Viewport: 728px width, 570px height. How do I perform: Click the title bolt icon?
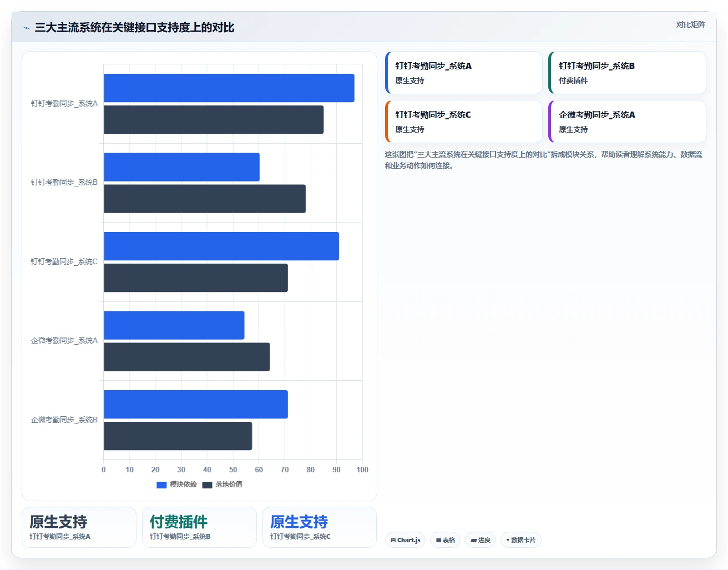pos(26,28)
